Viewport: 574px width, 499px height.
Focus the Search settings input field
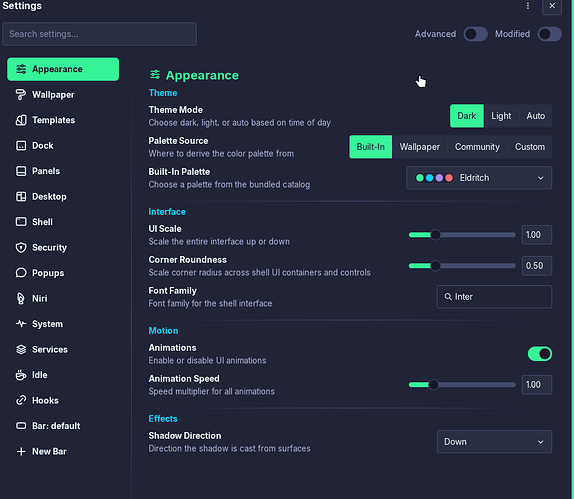pyautogui.click(x=100, y=34)
